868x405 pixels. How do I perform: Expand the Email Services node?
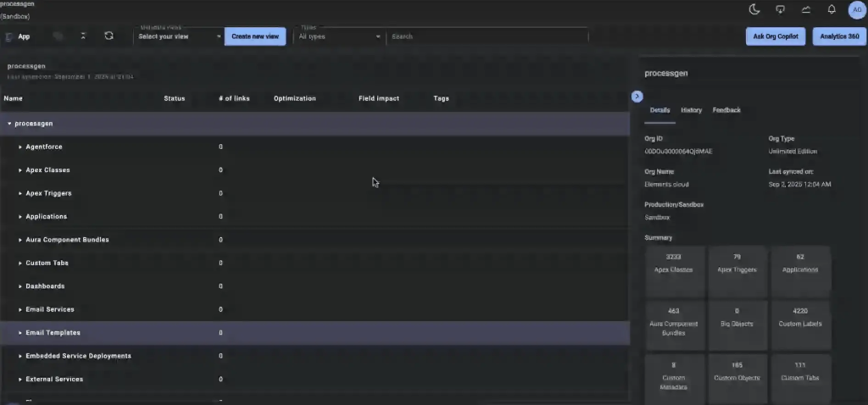(x=20, y=310)
